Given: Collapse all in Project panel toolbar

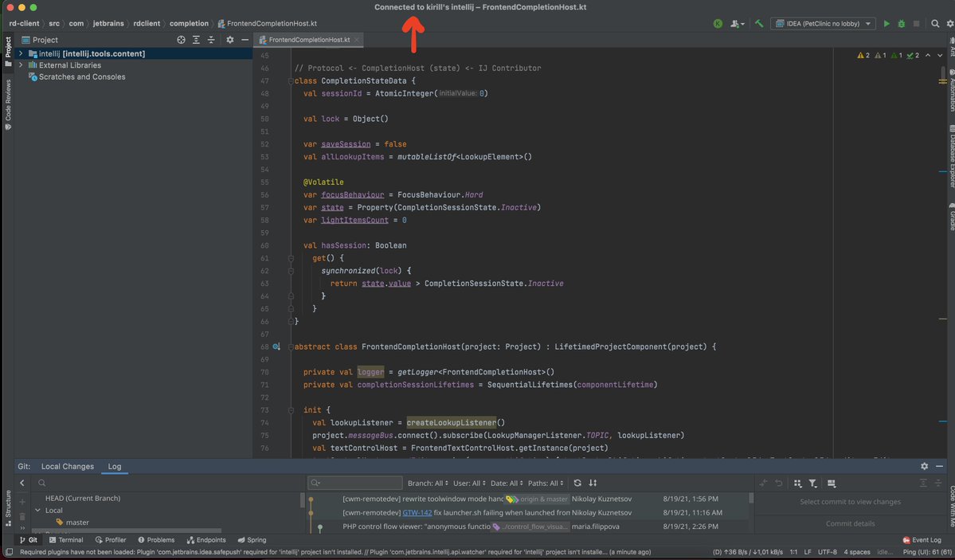Looking at the screenshot, I should click(211, 39).
